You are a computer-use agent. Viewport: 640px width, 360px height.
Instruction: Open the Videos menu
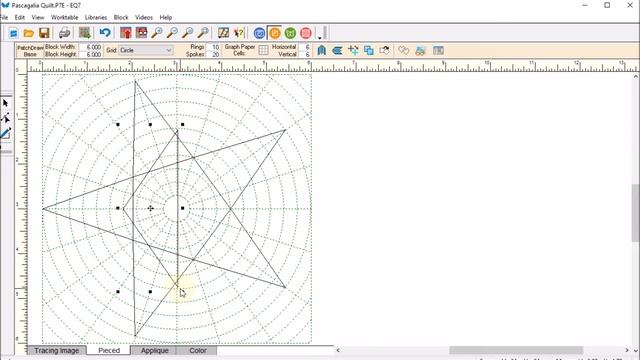[144, 18]
